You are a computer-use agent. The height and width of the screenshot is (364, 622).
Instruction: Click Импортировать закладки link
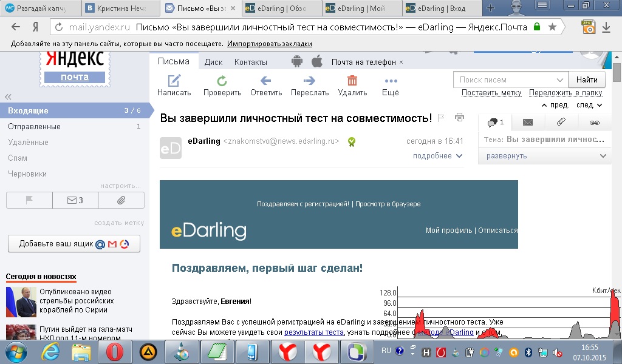point(269,44)
